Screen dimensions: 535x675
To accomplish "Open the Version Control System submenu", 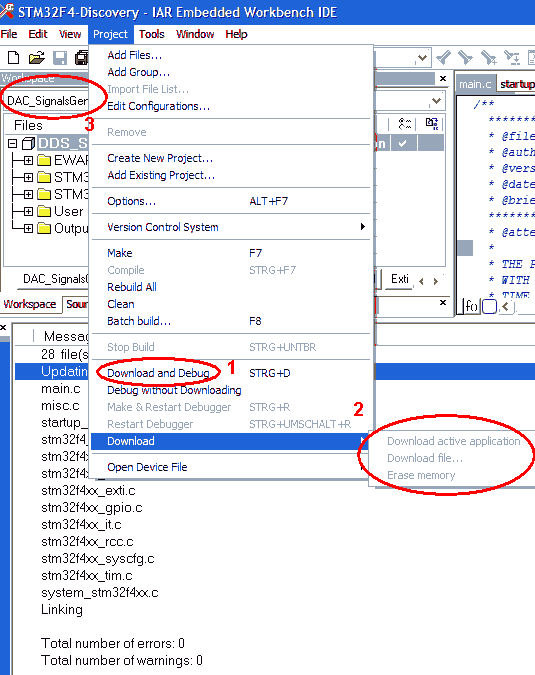I will click(231, 227).
